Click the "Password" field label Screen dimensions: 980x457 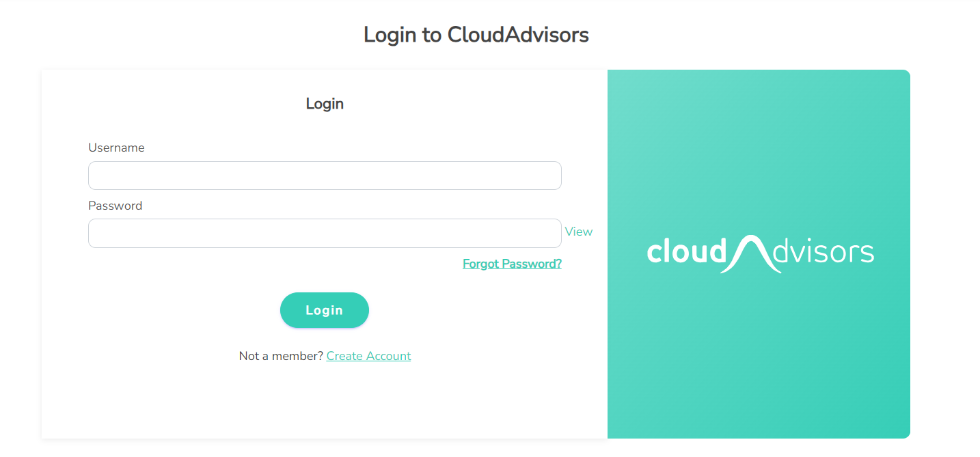click(115, 206)
